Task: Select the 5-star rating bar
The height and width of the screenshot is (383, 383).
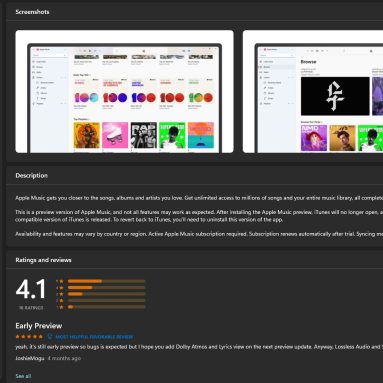Action: (106, 281)
